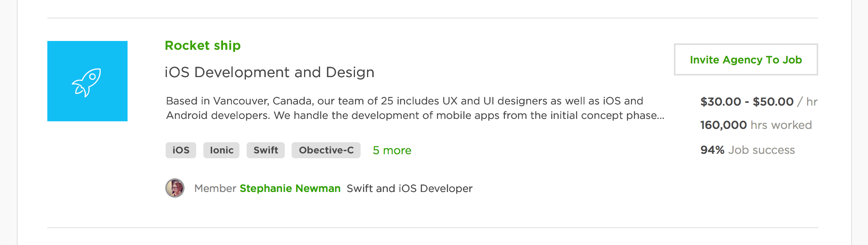
Task: Click the Based in Vancouver description text
Action: (404, 101)
